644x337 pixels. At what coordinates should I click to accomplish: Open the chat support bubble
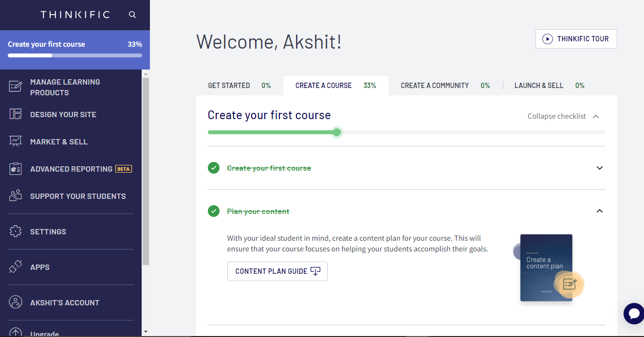[x=634, y=313]
